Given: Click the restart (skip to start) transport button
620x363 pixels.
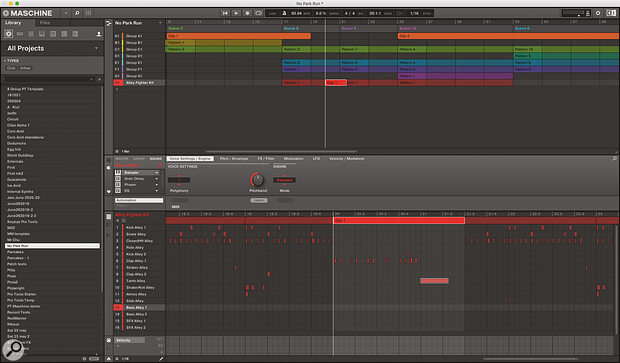Looking at the screenshot, I should tap(225, 13).
